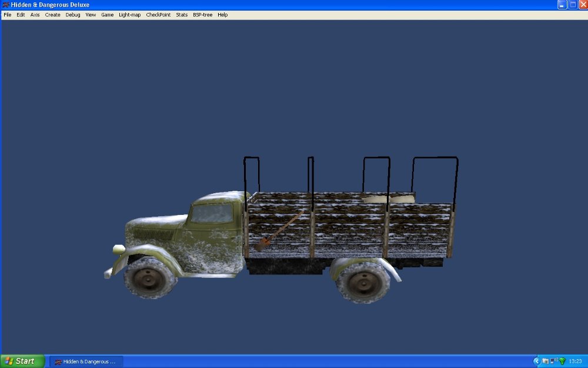
Task: Click the Windows Start button
Action: 22,362
